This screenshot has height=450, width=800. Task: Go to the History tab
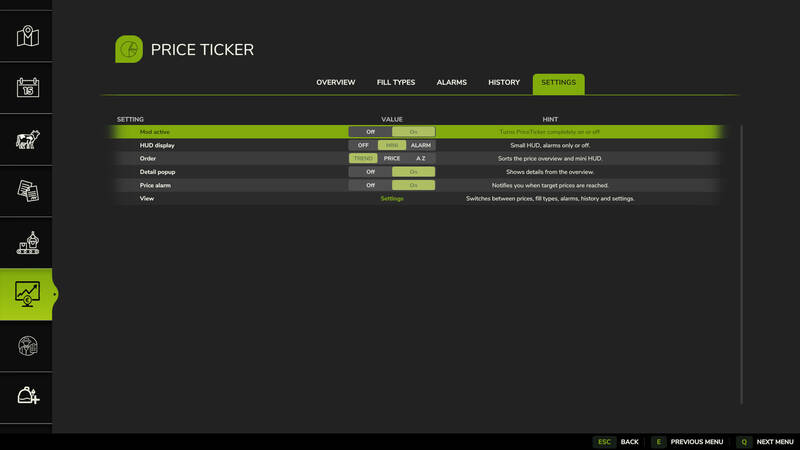click(x=504, y=83)
